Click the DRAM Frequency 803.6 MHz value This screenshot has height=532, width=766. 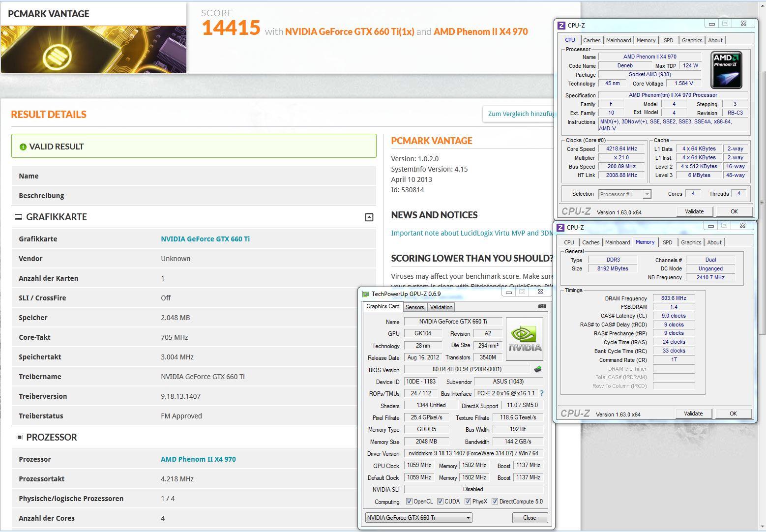[673, 298]
